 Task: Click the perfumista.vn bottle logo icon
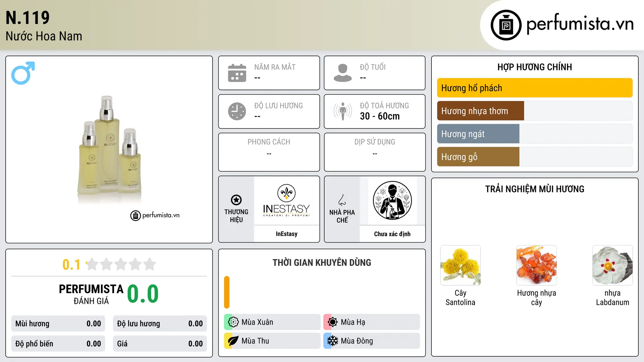pyautogui.click(x=506, y=25)
